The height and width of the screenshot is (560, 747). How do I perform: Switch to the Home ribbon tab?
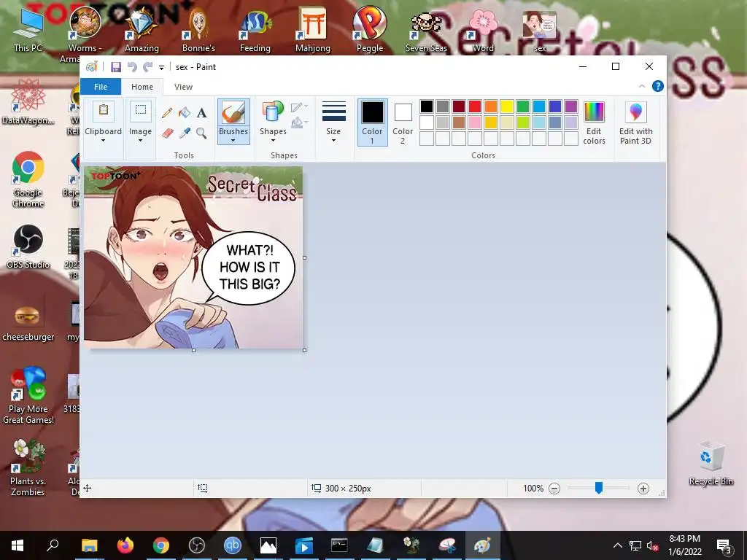[142, 87]
